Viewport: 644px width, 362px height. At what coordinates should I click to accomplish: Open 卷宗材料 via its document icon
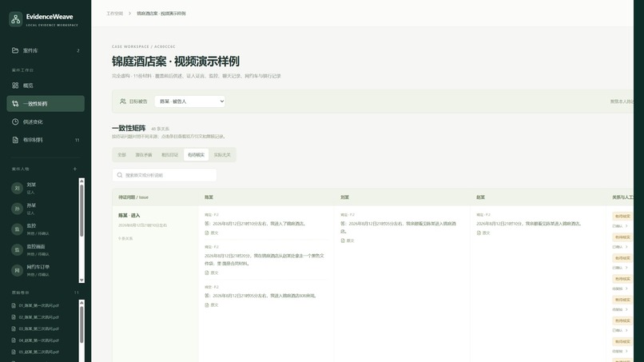15,140
